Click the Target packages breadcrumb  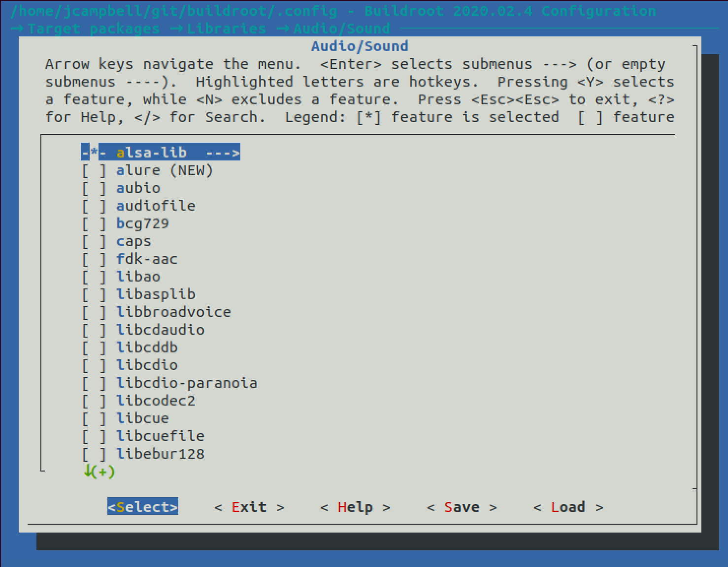pyautogui.click(x=94, y=29)
